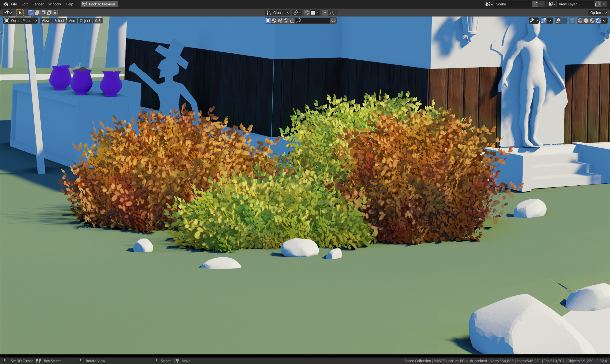Click the paintbrush filter icon

click(292, 21)
